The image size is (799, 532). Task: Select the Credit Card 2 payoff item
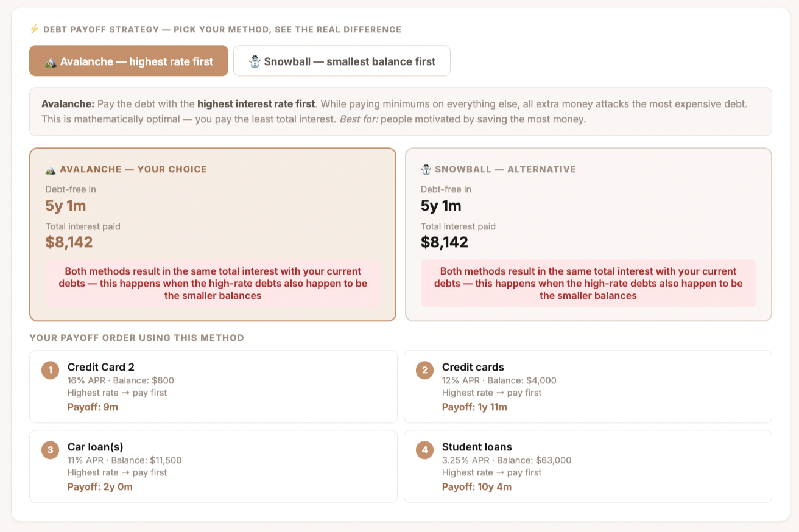pos(213,387)
